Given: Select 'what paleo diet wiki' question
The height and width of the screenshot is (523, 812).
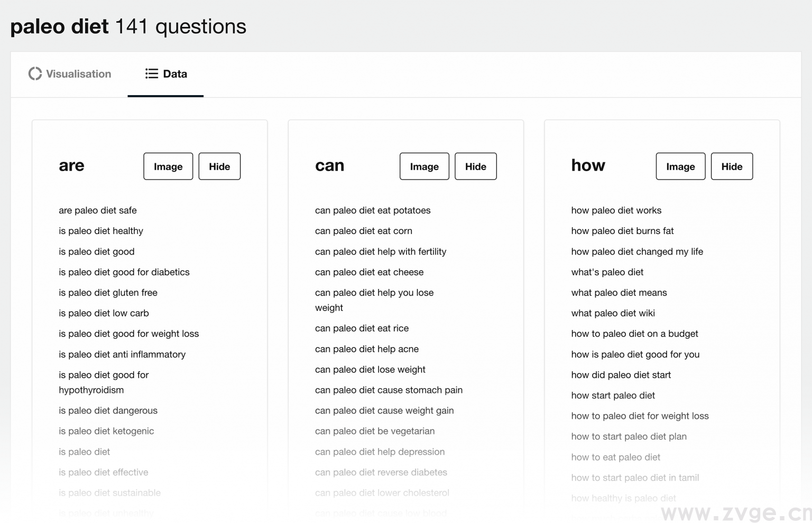Looking at the screenshot, I should [613, 313].
